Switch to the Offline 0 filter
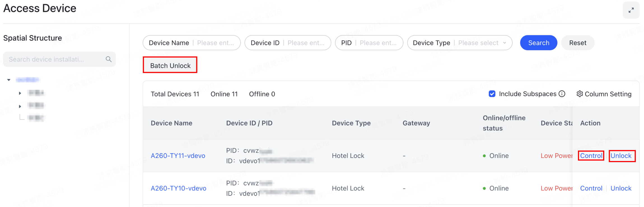Screen dimensions: 644x207 pos(262,94)
